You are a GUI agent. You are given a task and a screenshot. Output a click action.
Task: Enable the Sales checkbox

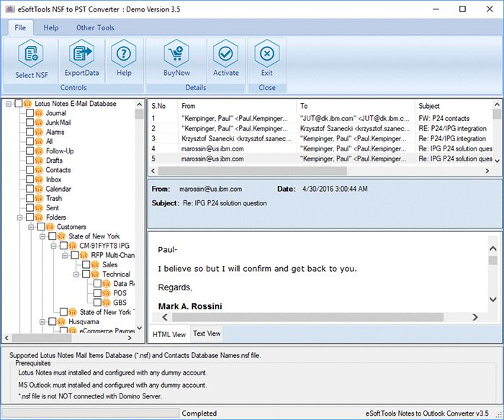pos(86,265)
